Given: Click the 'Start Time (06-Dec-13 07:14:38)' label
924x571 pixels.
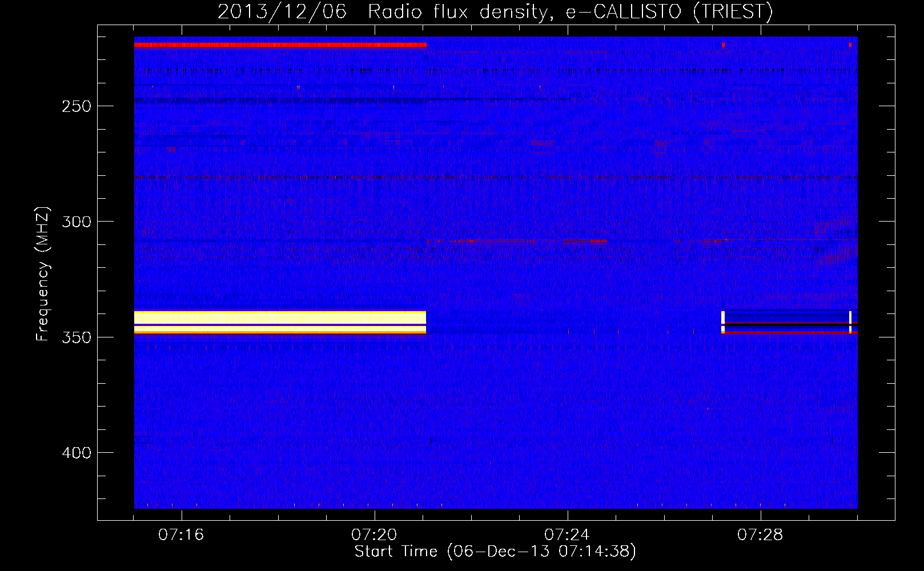Looking at the screenshot, I should pos(495,552).
